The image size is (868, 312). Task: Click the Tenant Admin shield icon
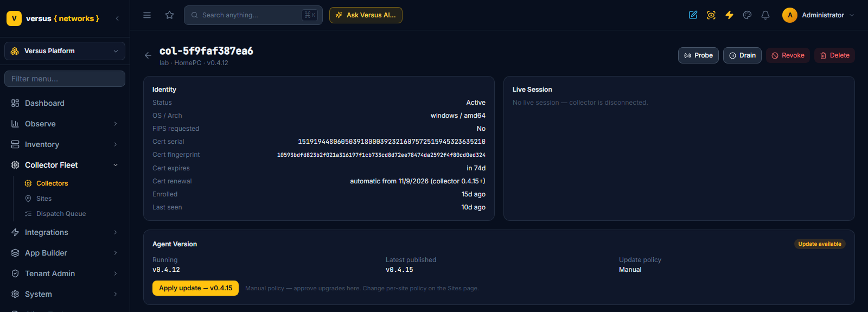pyautogui.click(x=15, y=273)
